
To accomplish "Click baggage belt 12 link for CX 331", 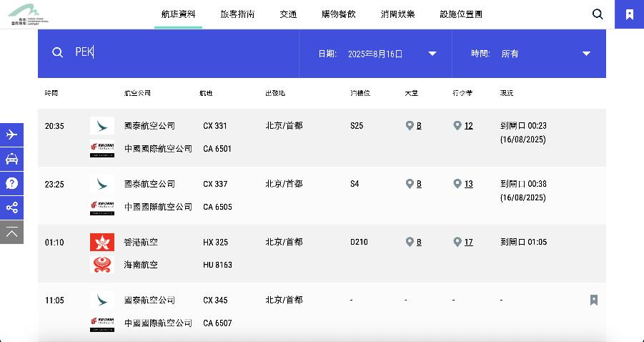I will 468,126.
